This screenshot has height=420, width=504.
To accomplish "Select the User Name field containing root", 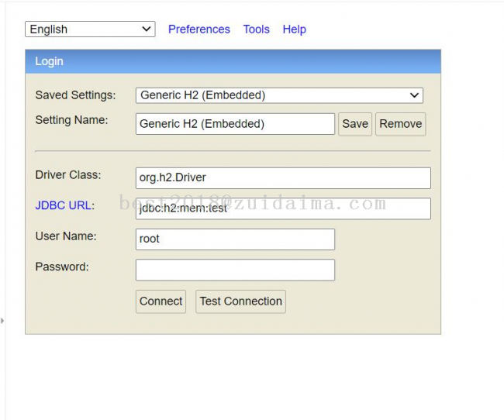I will (x=235, y=239).
